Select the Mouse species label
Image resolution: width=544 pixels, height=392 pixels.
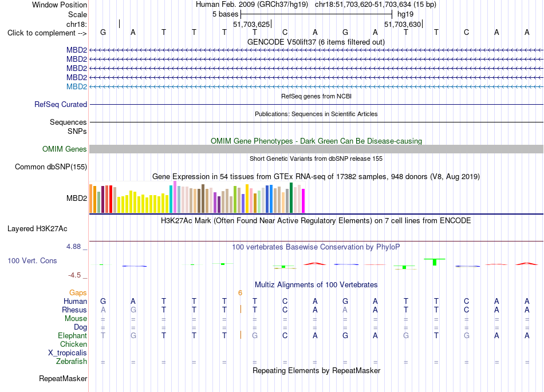point(76,319)
